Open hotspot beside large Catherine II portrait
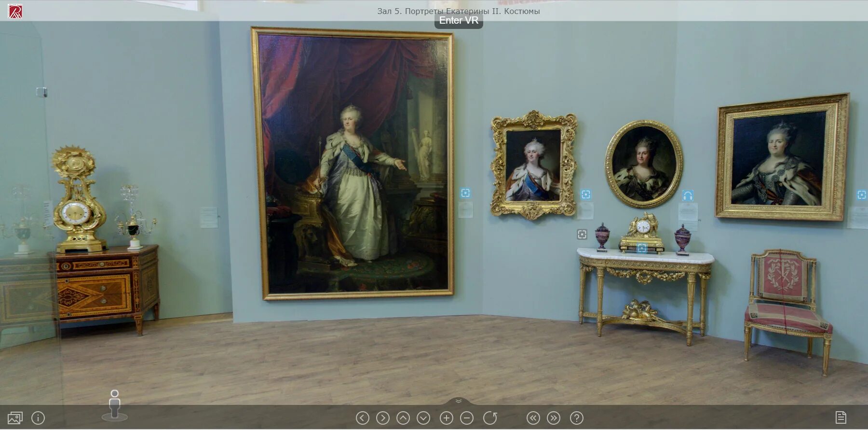The width and height of the screenshot is (868, 430). (x=465, y=193)
